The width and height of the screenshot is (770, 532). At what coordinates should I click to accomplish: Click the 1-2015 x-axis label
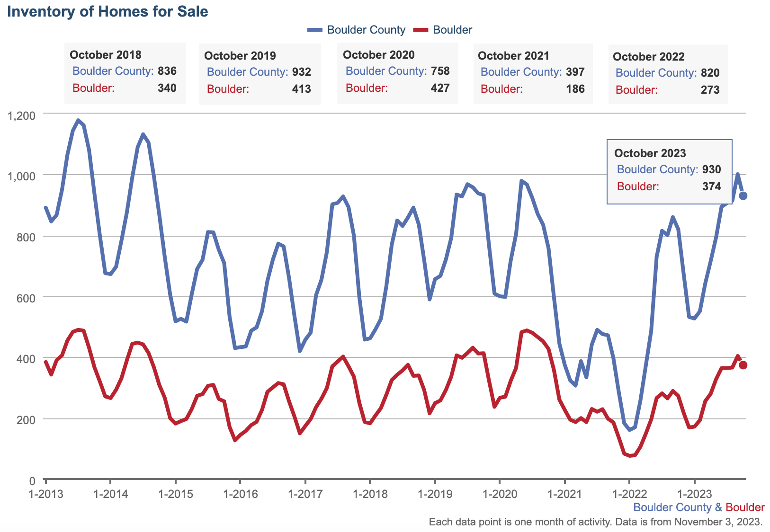click(176, 494)
